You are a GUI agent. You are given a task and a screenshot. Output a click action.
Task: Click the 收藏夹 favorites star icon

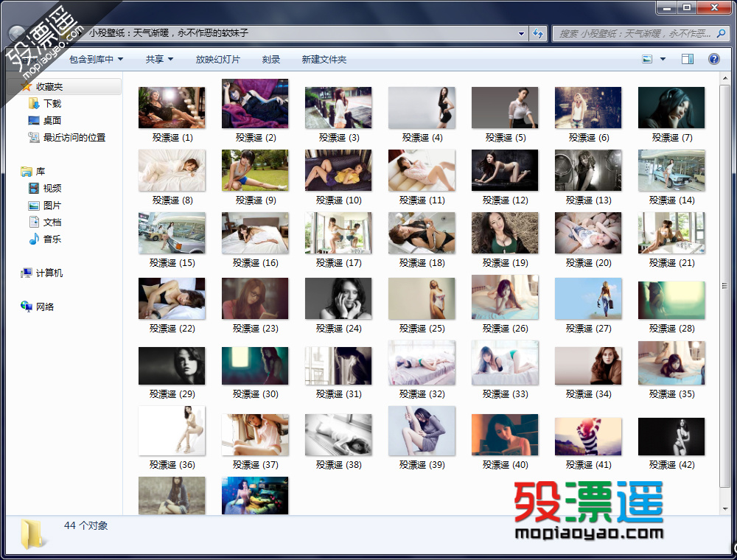click(26, 86)
